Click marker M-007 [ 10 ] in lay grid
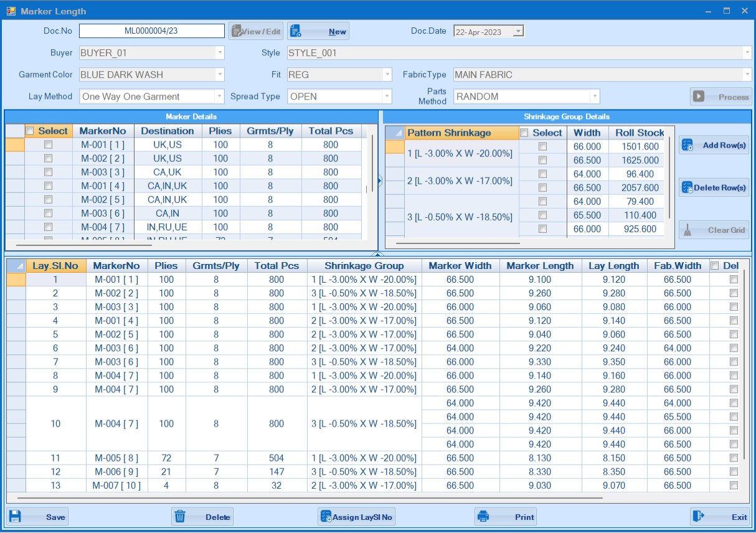This screenshot has width=756, height=533. click(x=116, y=485)
